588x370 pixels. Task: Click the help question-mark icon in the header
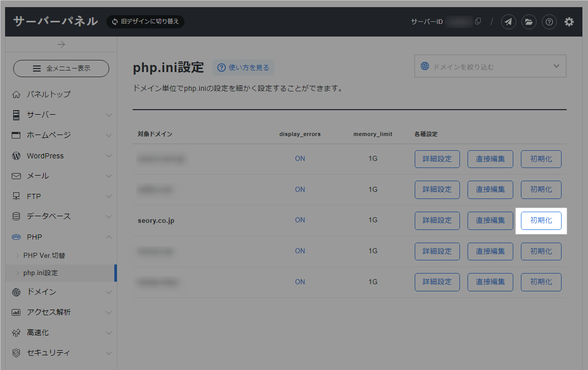[x=549, y=22]
